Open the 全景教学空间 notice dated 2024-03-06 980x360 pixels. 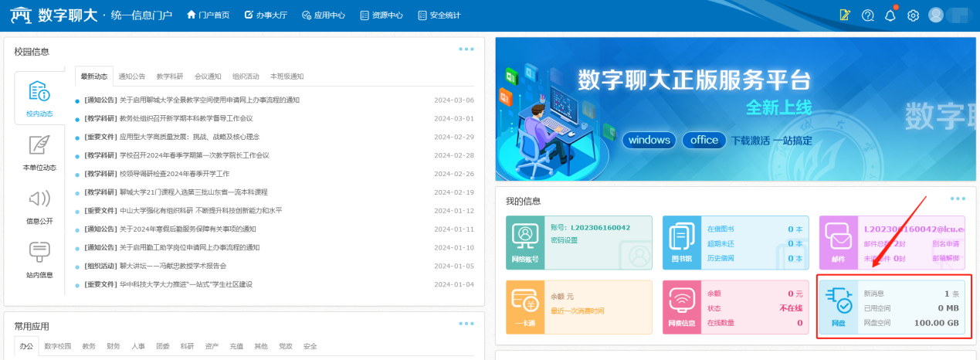click(x=209, y=100)
